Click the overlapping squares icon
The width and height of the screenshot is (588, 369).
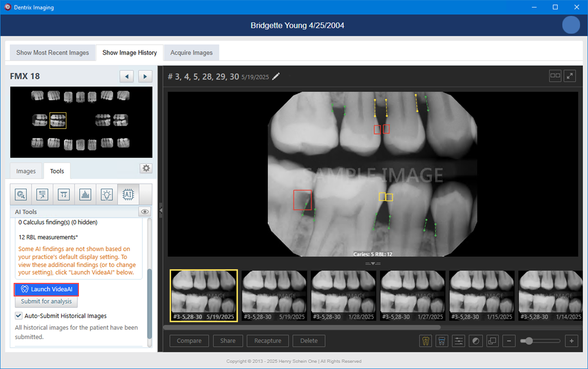coord(492,341)
